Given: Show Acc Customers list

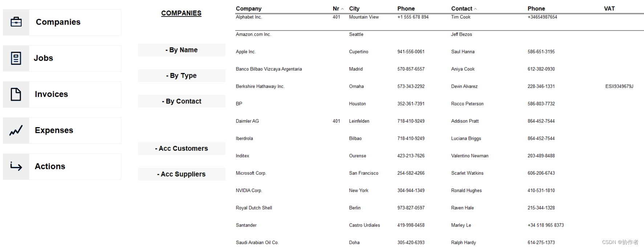Looking at the screenshot, I should 182,149.
